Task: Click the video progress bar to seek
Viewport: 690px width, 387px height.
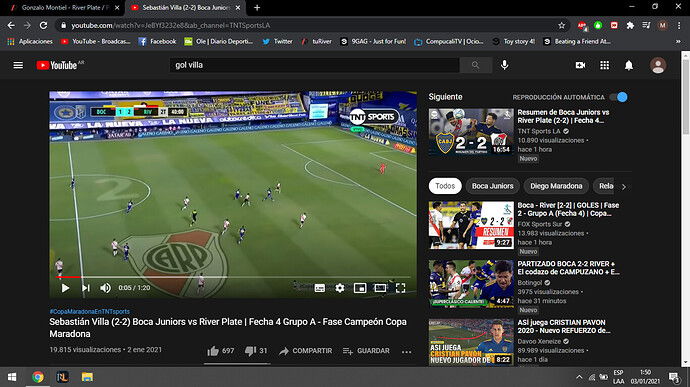Action: tap(233, 277)
